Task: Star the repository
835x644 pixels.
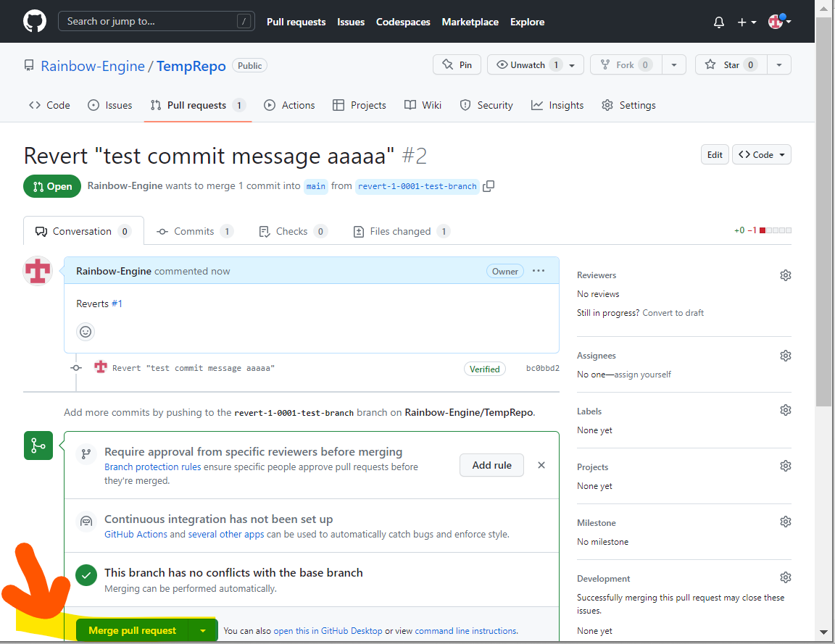Action: click(731, 65)
